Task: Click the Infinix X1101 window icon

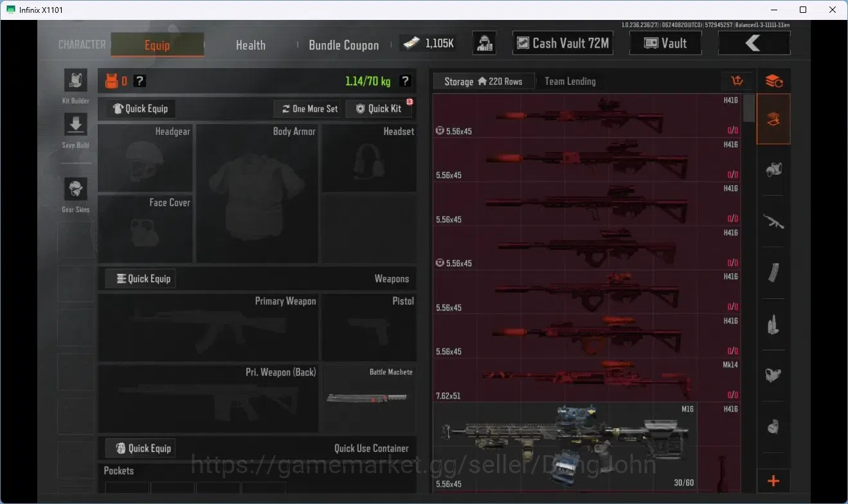Action: [11, 10]
